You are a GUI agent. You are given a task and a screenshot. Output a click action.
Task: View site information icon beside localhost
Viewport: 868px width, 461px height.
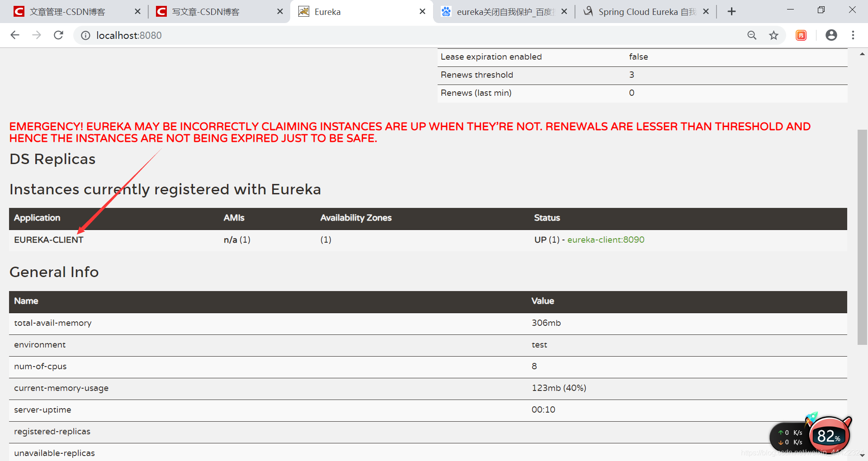pyautogui.click(x=85, y=35)
